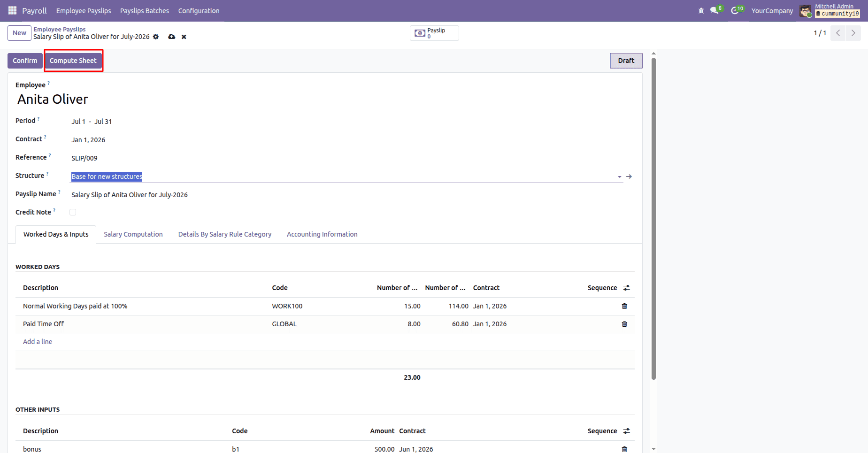Open Payslips Batches menu

[145, 10]
